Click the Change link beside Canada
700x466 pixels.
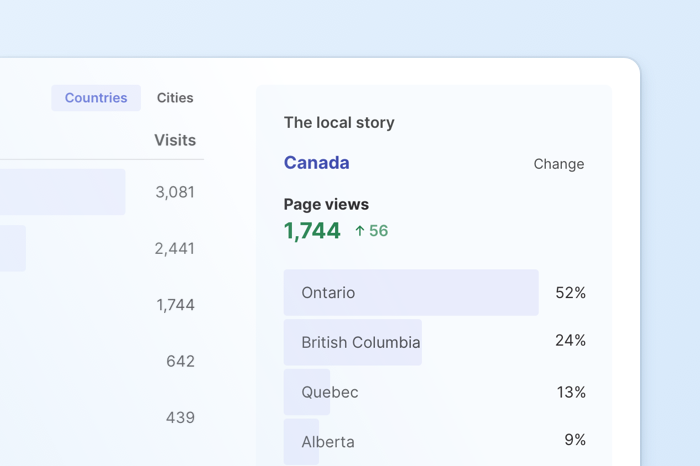click(558, 164)
